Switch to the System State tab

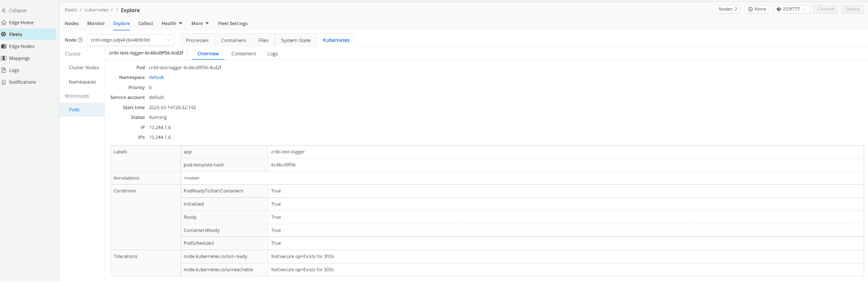tap(296, 40)
